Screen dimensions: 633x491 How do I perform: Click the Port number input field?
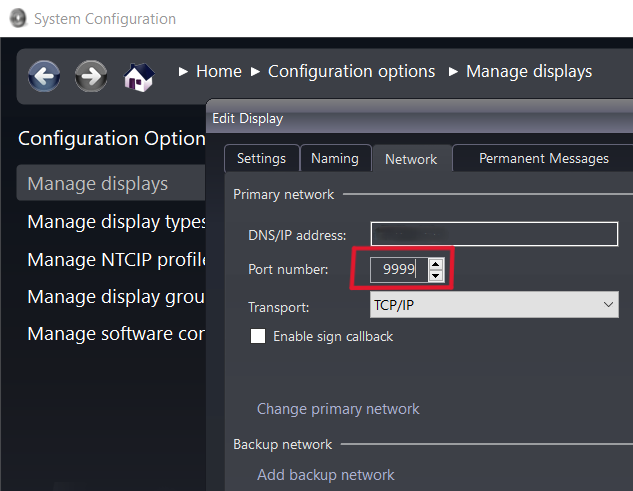[x=398, y=269]
